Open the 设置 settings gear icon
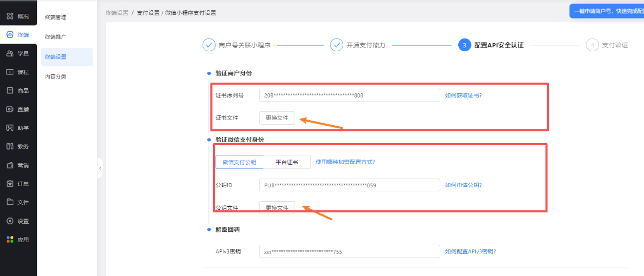This screenshot has width=644, height=276. (10, 221)
